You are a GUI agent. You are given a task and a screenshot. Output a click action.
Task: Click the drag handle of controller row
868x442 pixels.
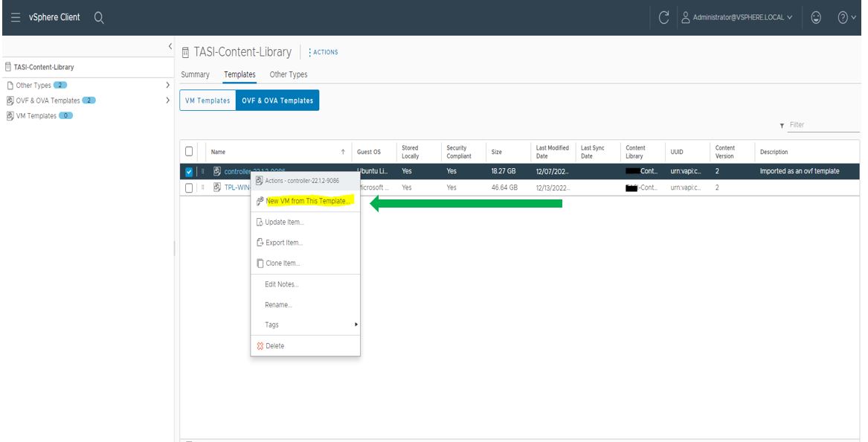pos(202,172)
